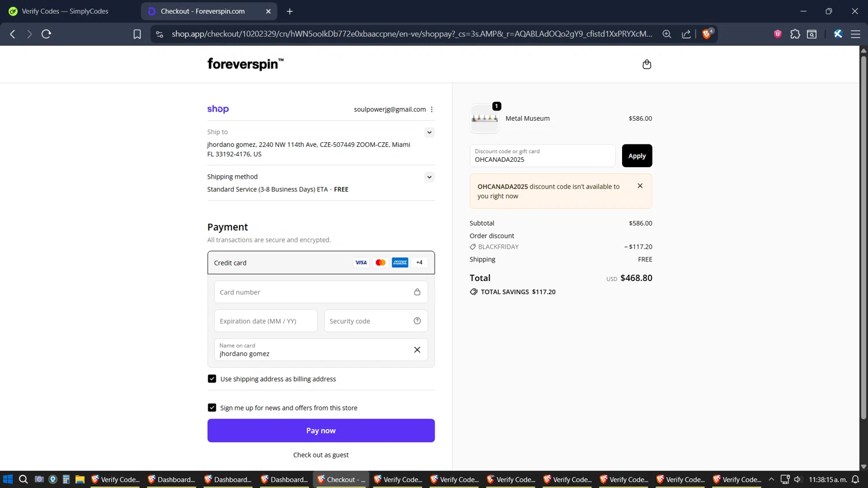Clear the name on card field
The height and width of the screenshot is (488, 868).
(x=417, y=350)
